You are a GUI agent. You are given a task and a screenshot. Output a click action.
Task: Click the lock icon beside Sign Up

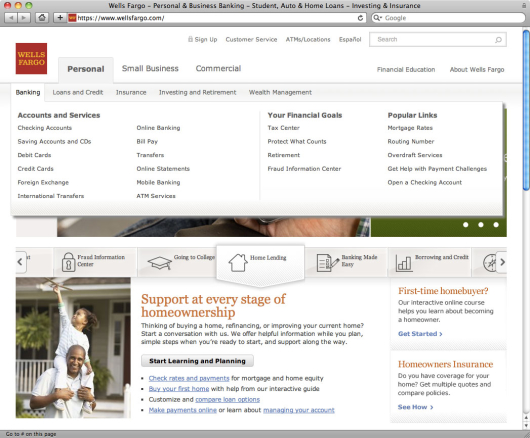pos(190,39)
